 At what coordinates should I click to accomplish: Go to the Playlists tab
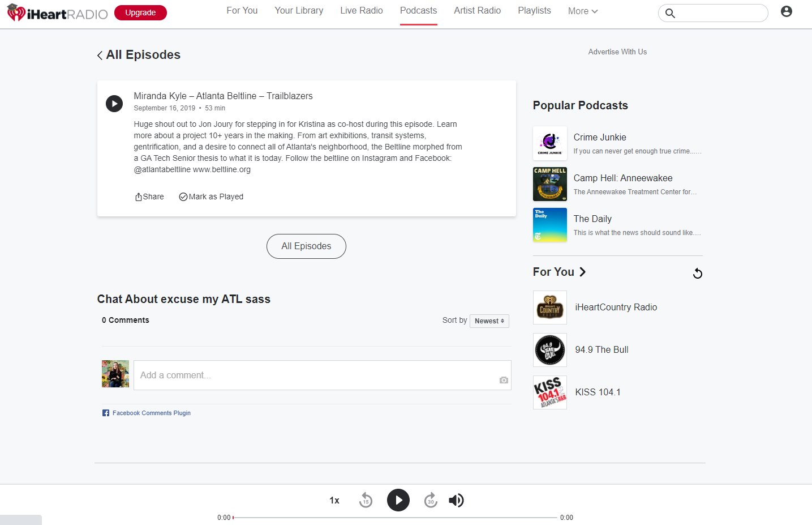point(535,11)
